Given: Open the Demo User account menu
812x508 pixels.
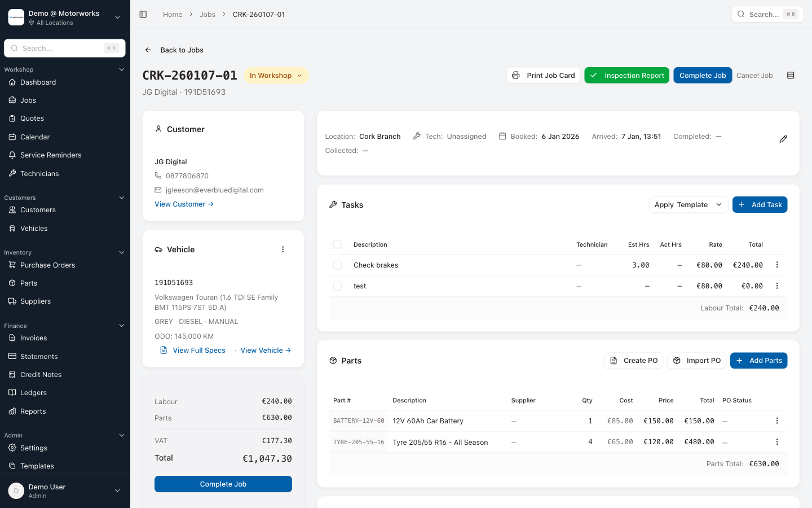Looking at the screenshot, I should [65, 491].
